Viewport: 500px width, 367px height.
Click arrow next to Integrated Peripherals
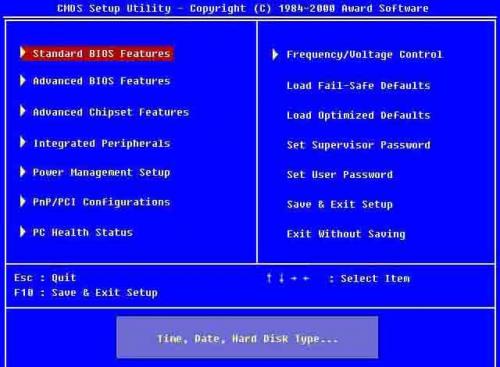(x=23, y=142)
